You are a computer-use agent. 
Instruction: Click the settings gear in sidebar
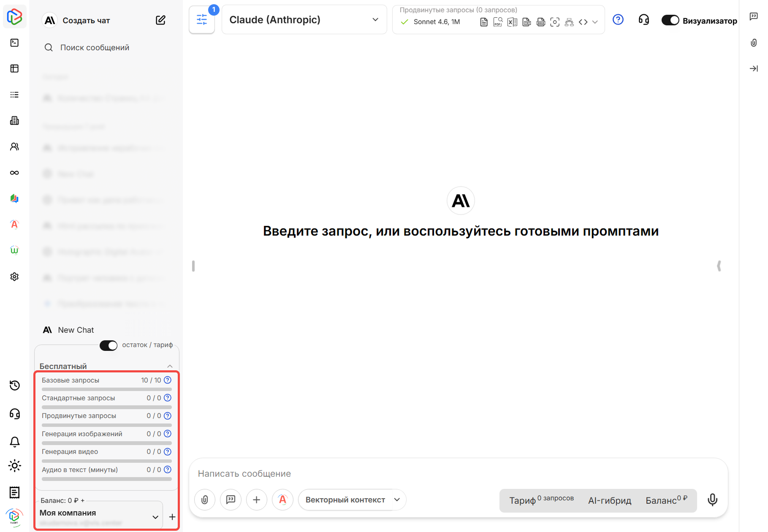[15, 277]
